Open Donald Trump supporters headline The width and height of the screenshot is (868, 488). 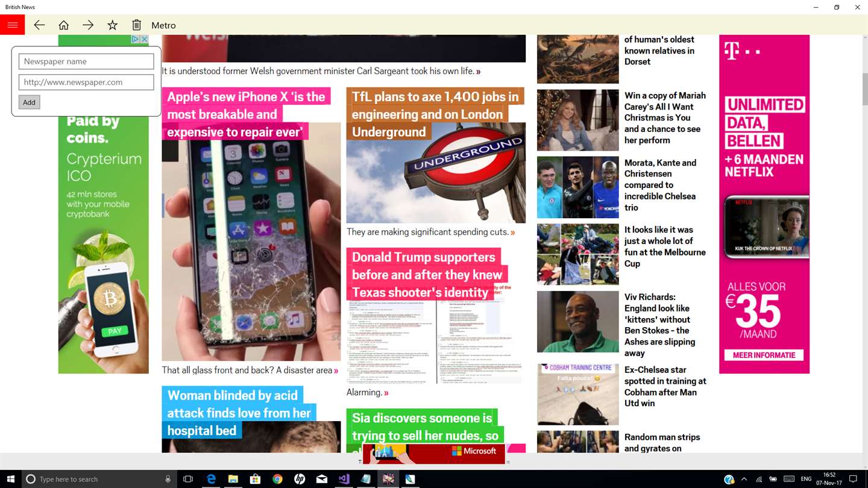pyautogui.click(x=427, y=274)
